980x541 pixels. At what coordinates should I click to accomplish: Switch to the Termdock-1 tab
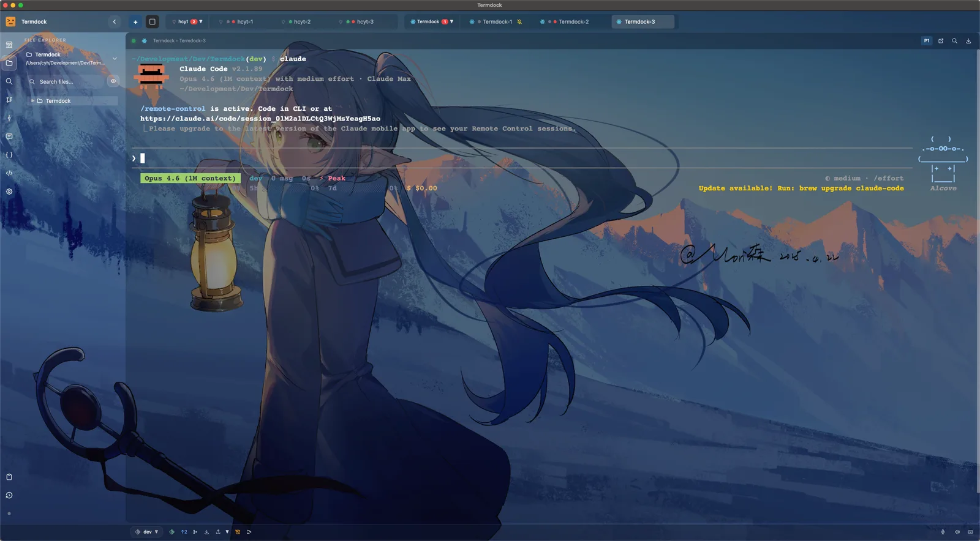(497, 21)
